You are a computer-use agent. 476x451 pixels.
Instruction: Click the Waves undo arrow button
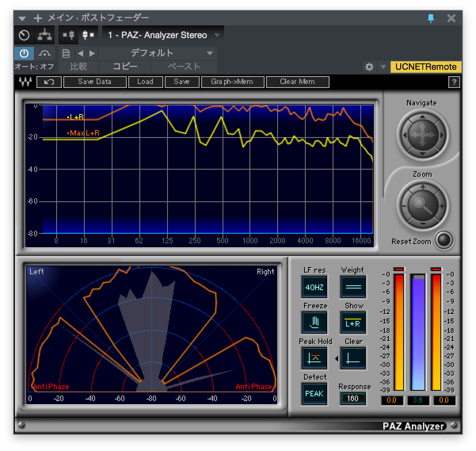pyautogui.click(x=49, y=82)
